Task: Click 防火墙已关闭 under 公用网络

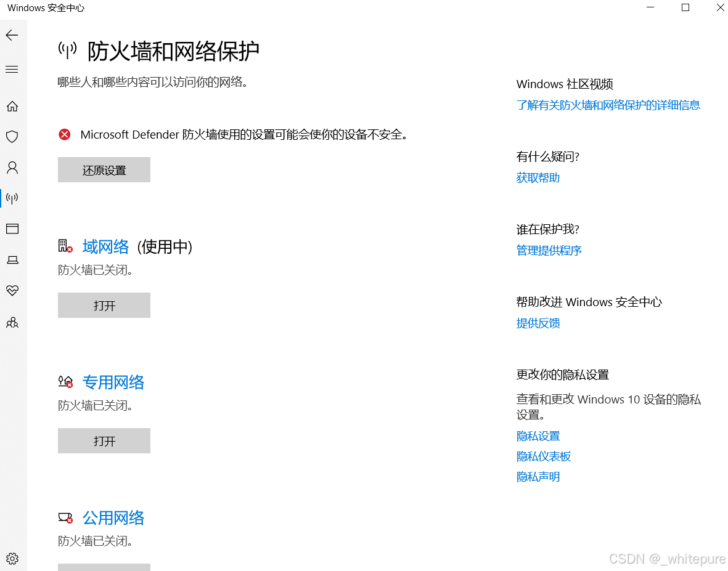Action: pos(96,541)
